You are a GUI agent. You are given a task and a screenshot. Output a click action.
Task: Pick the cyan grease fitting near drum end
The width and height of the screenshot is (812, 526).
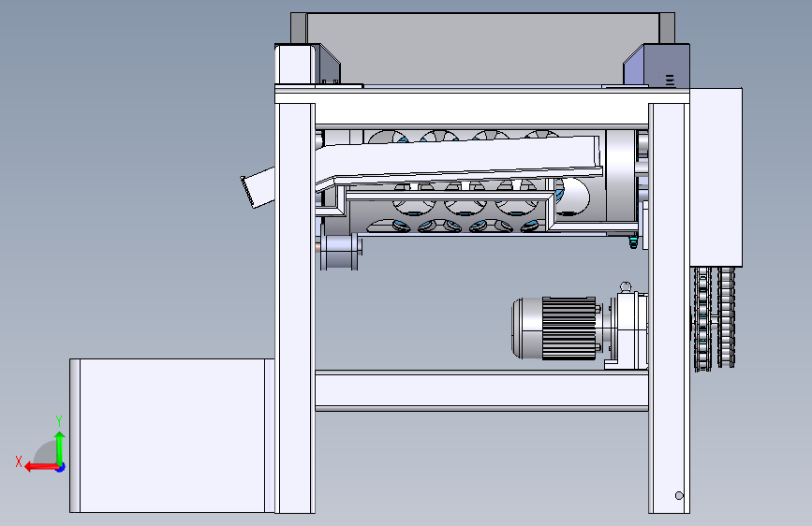click(x=633, y=241)
